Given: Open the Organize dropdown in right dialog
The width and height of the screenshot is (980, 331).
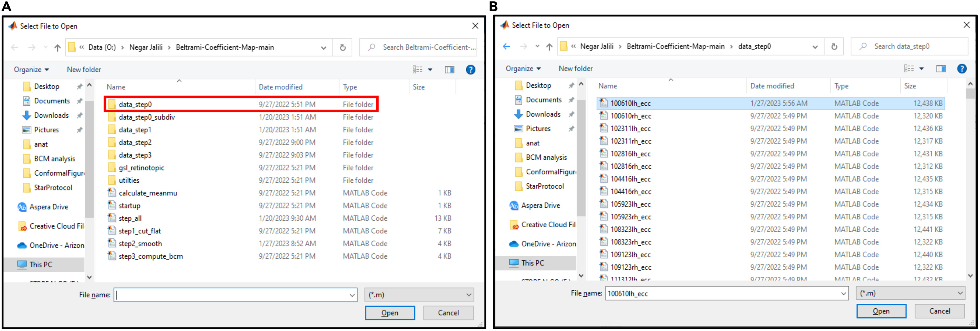Looking at the screenshot, I should pos(523,69).
